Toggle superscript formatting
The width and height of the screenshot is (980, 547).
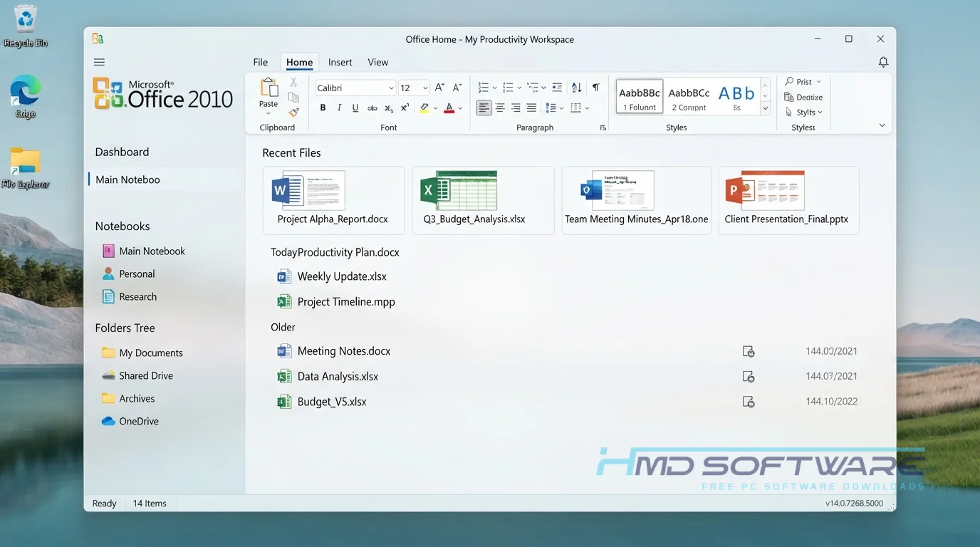click(405, 108)
